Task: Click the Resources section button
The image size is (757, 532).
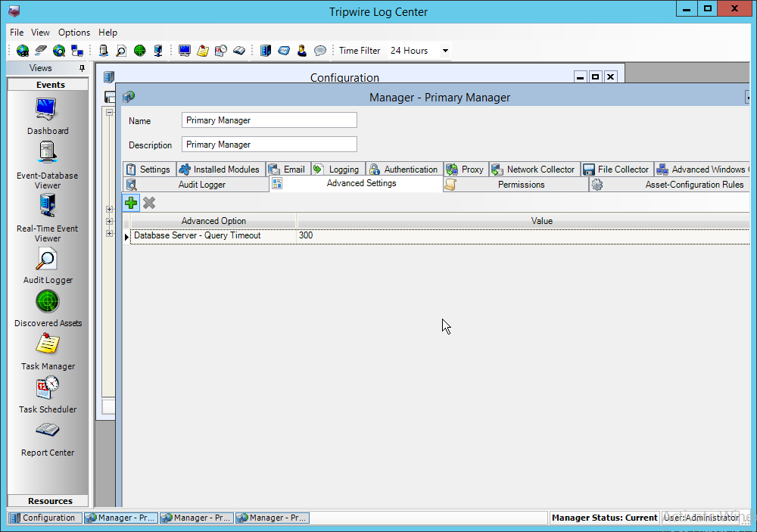Action: point(50,501)
